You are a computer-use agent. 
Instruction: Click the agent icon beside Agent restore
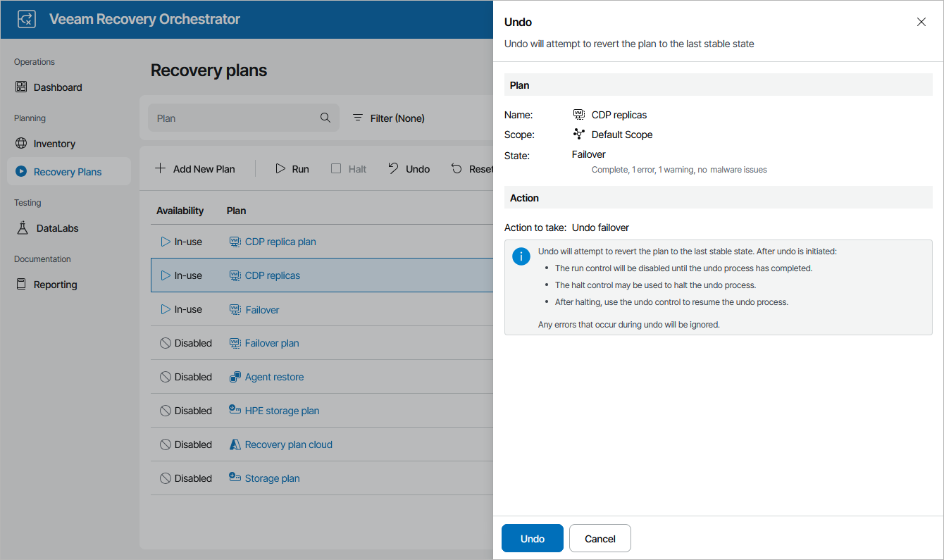click(x=233, y=376)
